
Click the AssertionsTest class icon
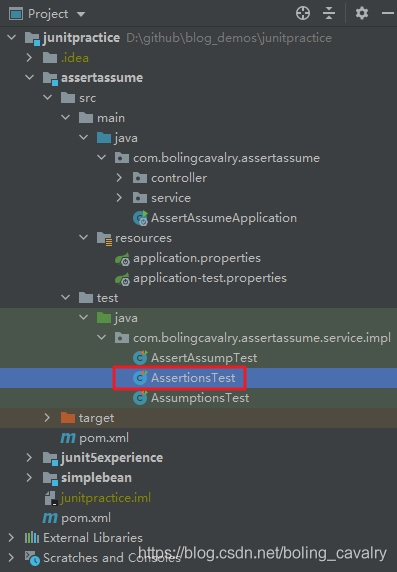[140, 378]
